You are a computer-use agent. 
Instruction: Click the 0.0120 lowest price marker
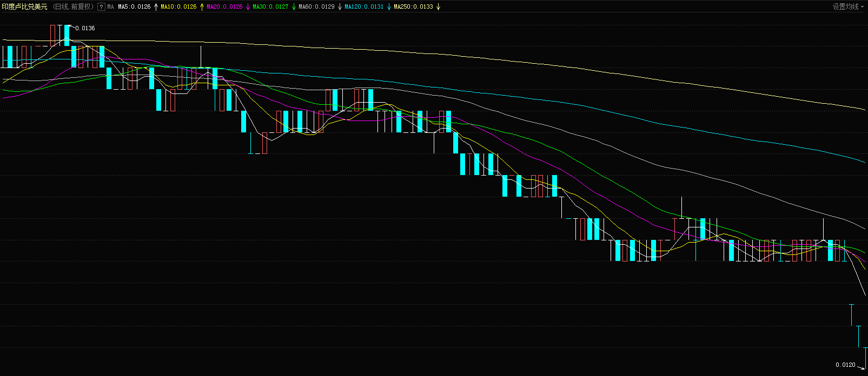845,365
